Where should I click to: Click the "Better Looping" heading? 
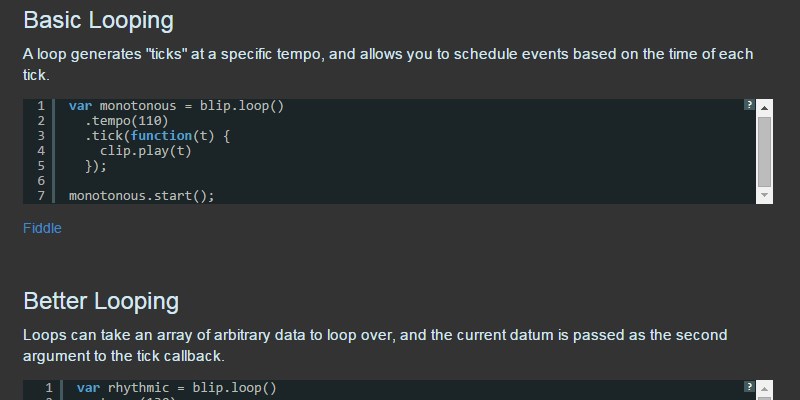click(x=101, y=301)
